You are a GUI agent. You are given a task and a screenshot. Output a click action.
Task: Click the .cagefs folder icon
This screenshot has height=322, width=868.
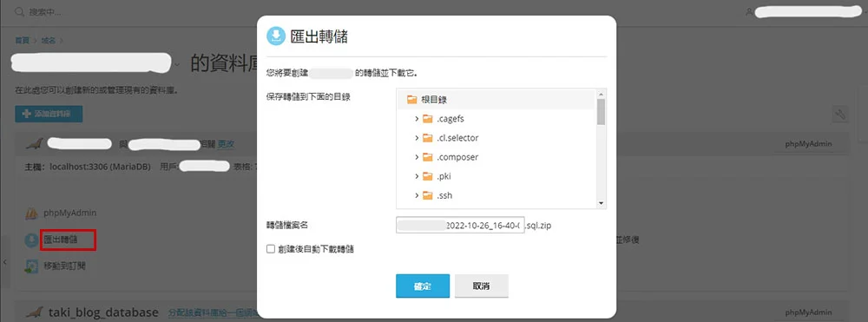(x=427, y=119)
